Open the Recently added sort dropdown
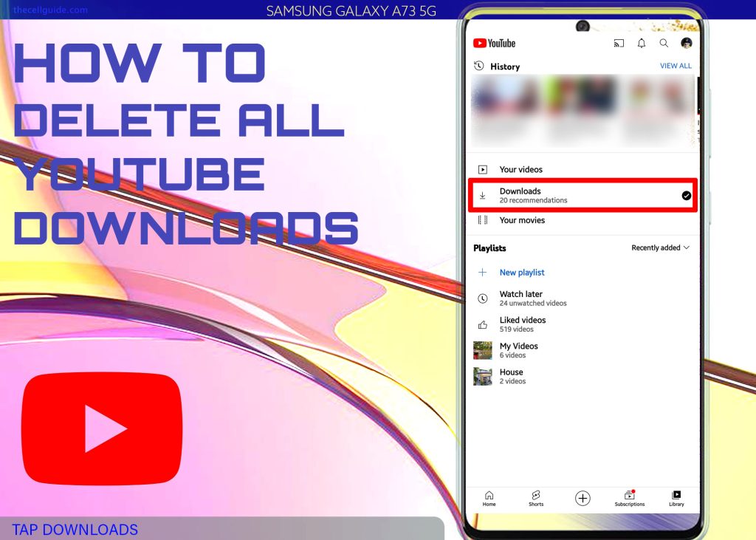 click(x=661, y=247)
